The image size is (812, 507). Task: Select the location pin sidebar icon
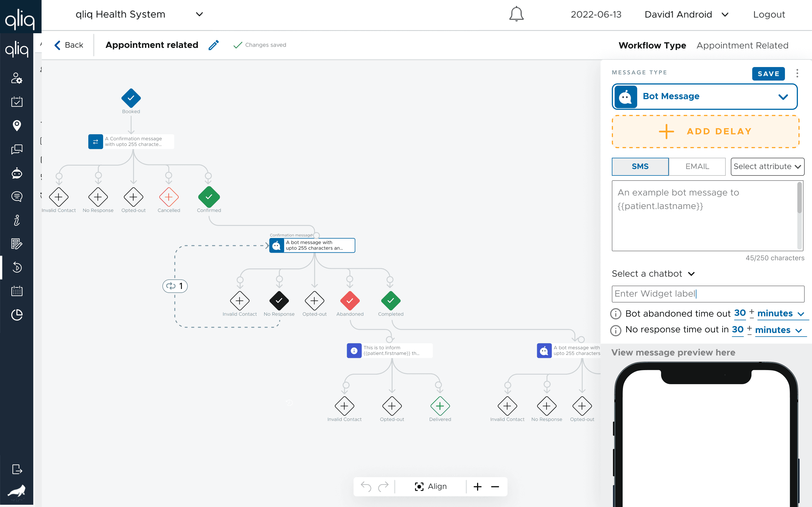pos(17,125)
